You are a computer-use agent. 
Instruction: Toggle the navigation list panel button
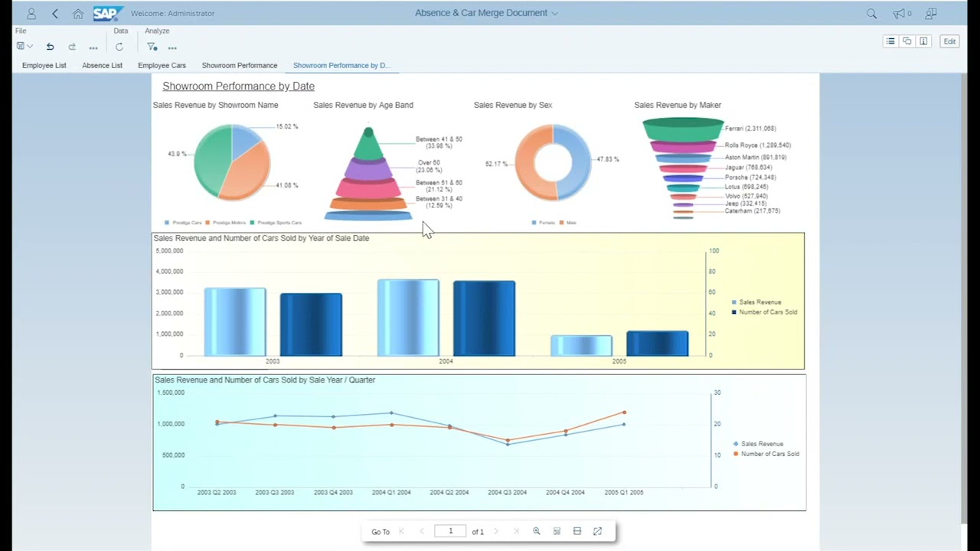[890, 41]
